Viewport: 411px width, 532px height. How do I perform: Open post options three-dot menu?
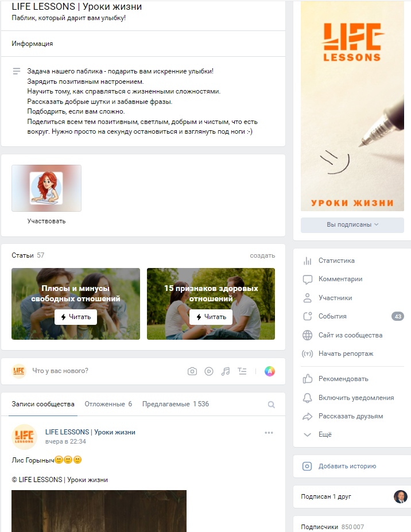tap(269, 433)
